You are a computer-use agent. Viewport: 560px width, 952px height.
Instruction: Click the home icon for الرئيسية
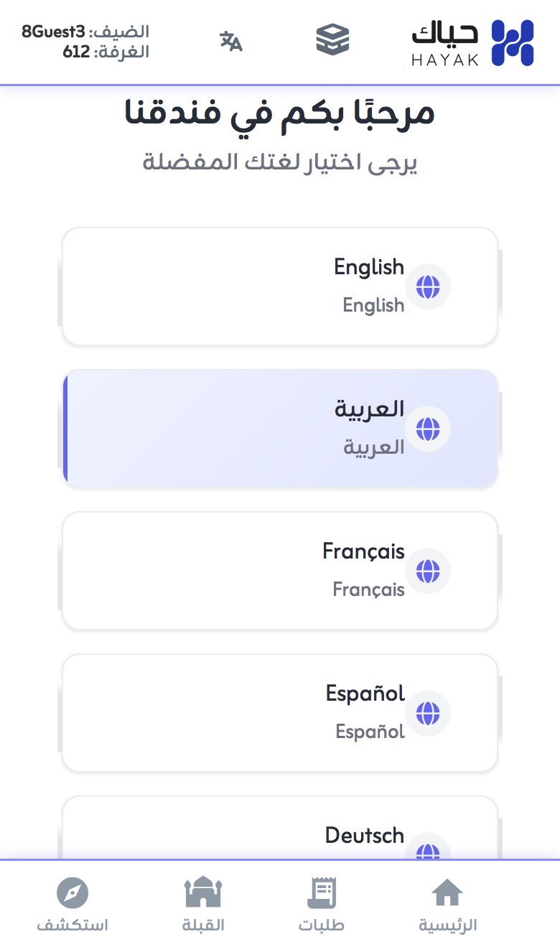(448, 892)
